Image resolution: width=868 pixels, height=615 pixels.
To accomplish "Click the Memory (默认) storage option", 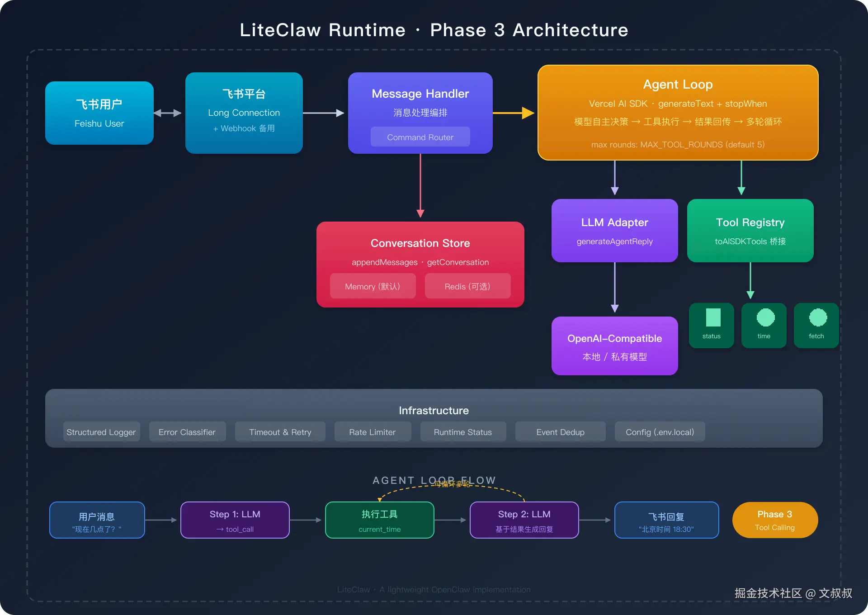I will 373,286.
